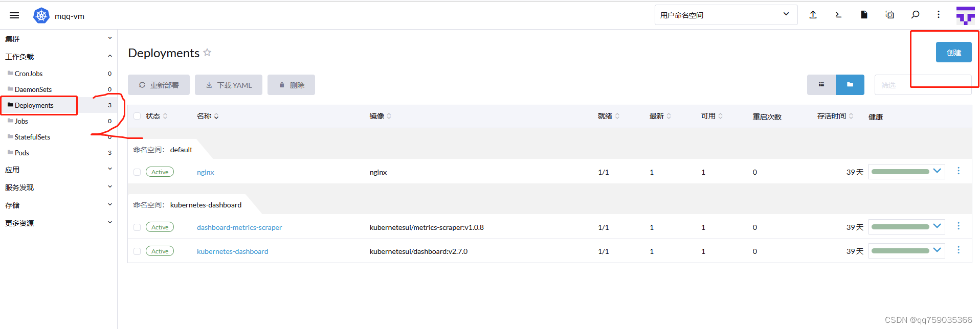Click the mqq-vm cluster name

pos(70,16)
